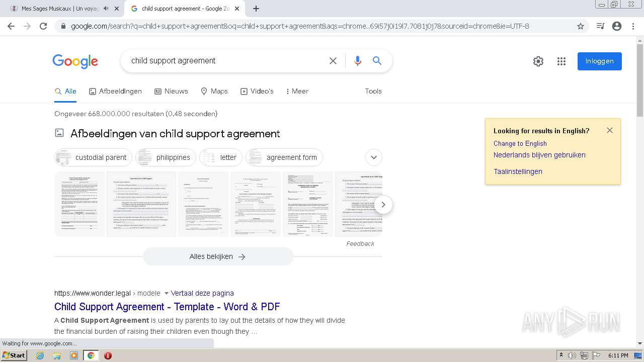Open the Chrome three-dot menu
Viewport: 644px width, 362px height.
633,26
